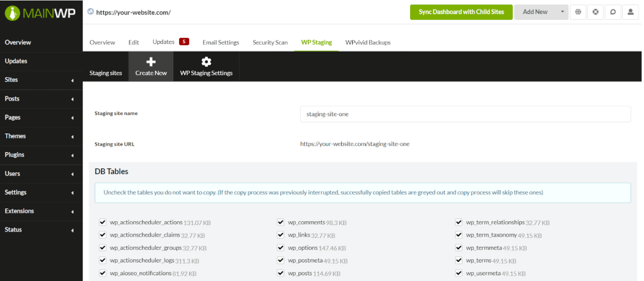Screen dimensions: 644x281
Task: Uncheck wp_aioseo_notifications table
Action: 102,273
